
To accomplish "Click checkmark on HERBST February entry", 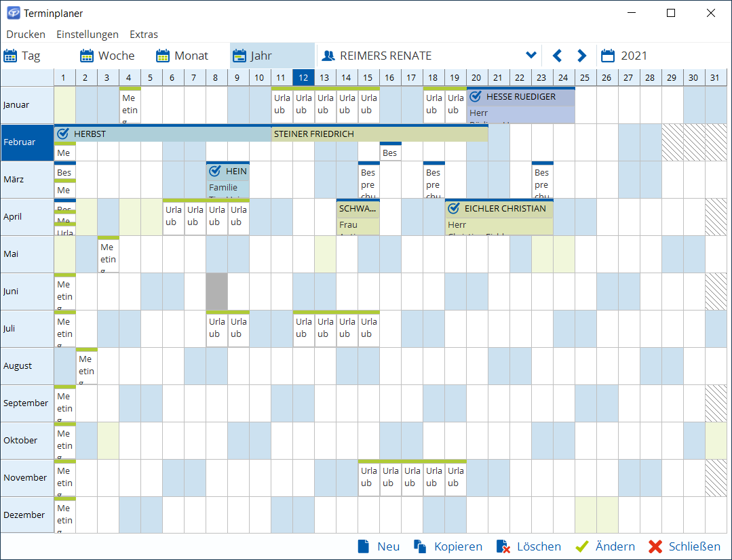I will click(63, 134).
